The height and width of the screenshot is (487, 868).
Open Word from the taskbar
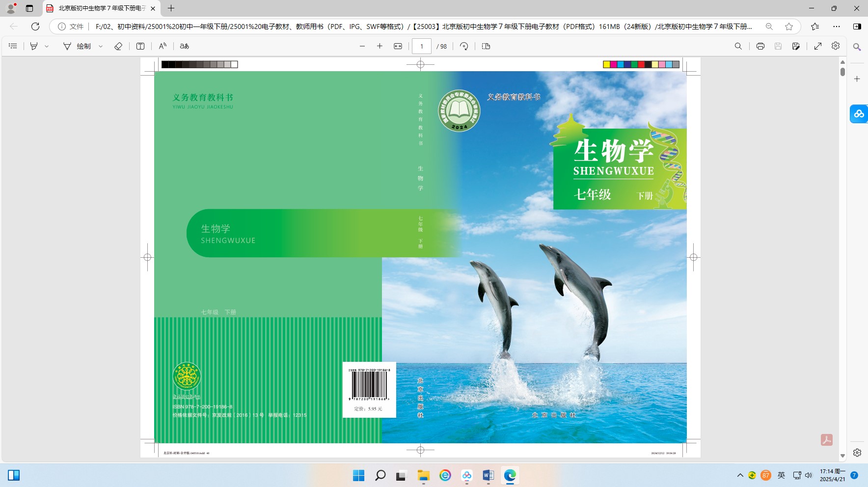488,475
